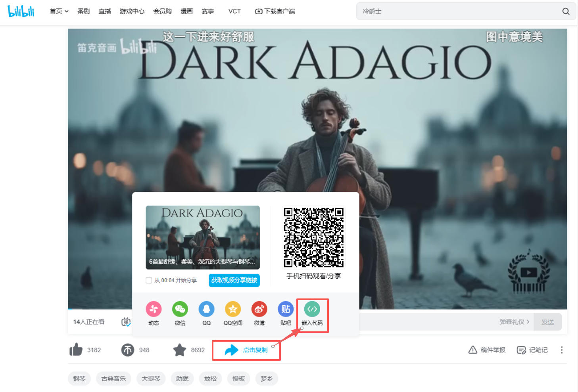Select the 古典音乐 tag

click(113, 379)
